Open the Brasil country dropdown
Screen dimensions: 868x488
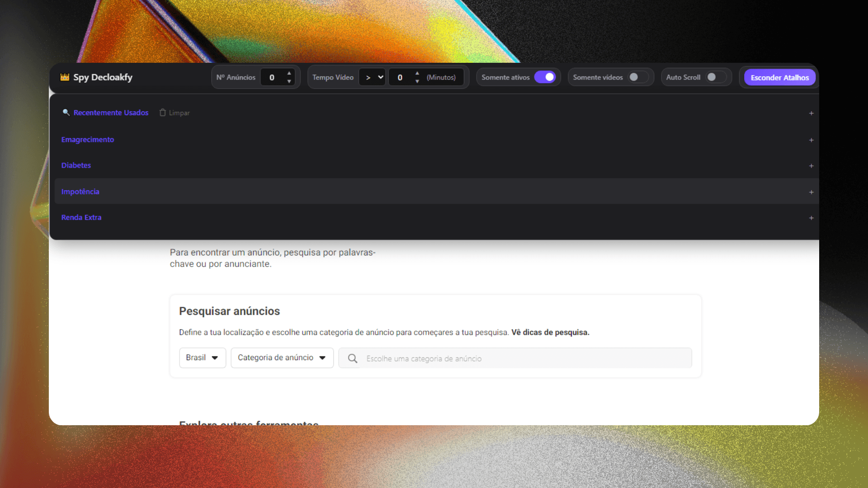(202, 358)
